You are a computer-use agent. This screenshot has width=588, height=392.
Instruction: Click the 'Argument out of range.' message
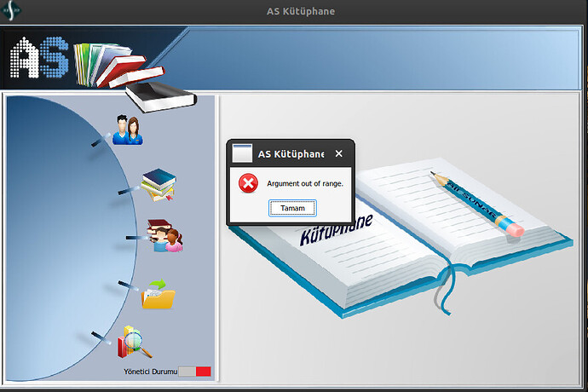pos(304,183)
